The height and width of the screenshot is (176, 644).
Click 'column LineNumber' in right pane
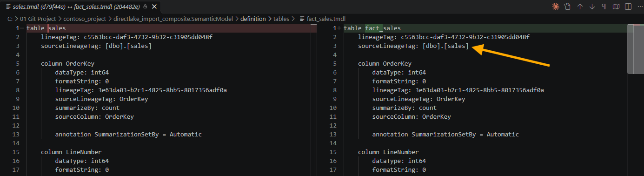pyautogui.click(x=388, y=152)
